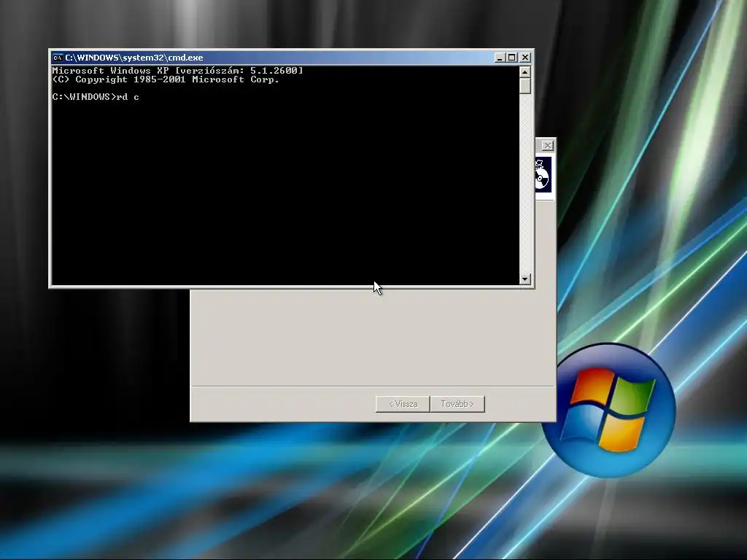Close the cmd.exe window
The height and width of the screenshot is (560, 747).
[525, 58]
